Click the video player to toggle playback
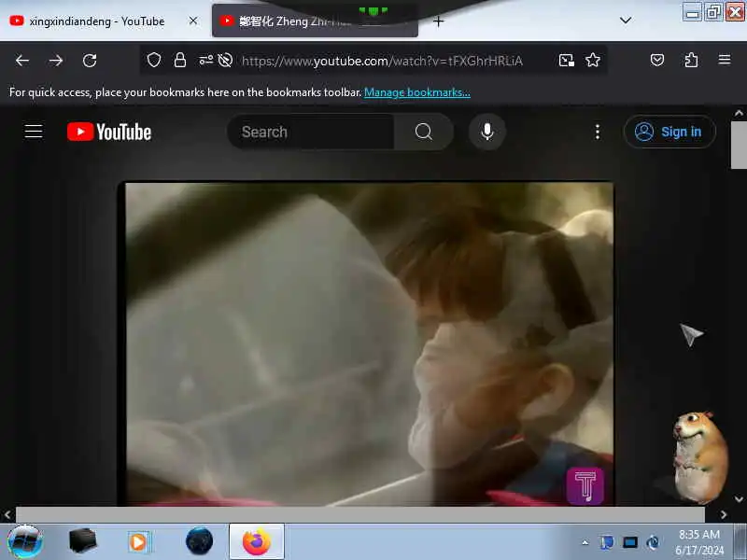 pos(369,343)
